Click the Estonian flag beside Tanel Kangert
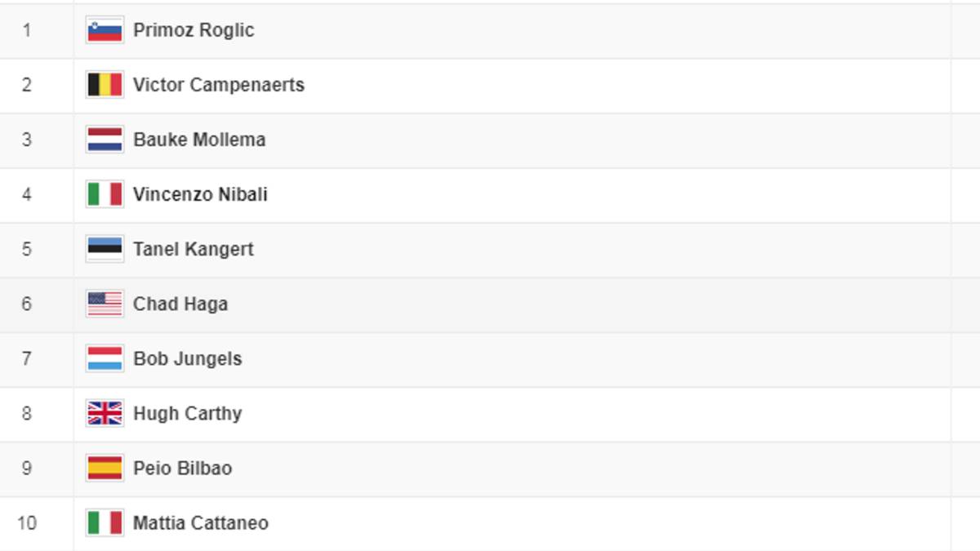Screen dimensions: 980x551 [105, 249]
